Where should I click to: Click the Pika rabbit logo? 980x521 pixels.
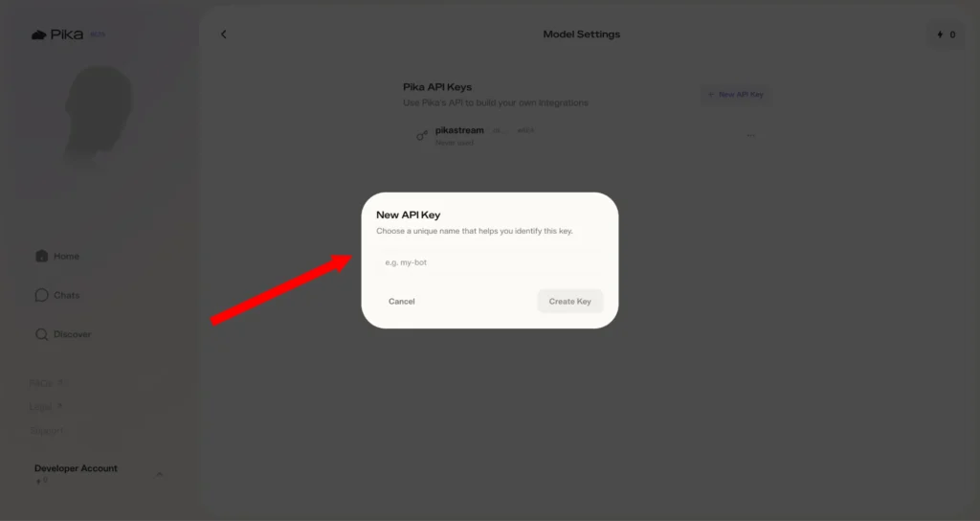pyautogui.click(x=39, y=35)
